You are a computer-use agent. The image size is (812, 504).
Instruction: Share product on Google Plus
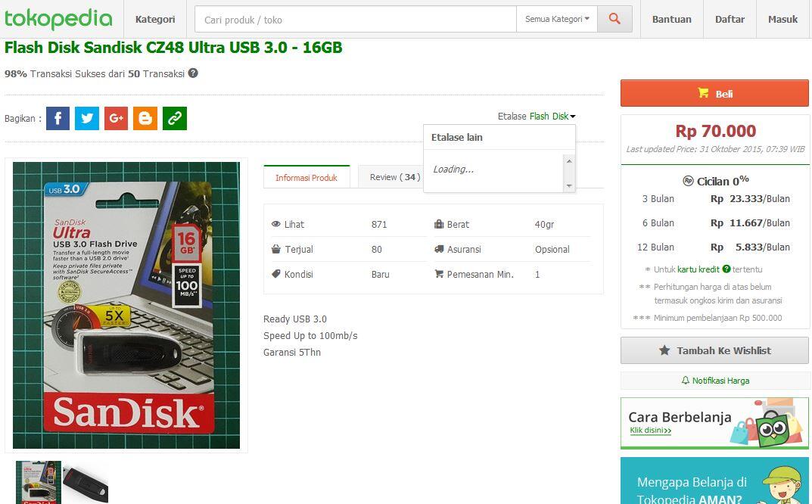(116, 119)
